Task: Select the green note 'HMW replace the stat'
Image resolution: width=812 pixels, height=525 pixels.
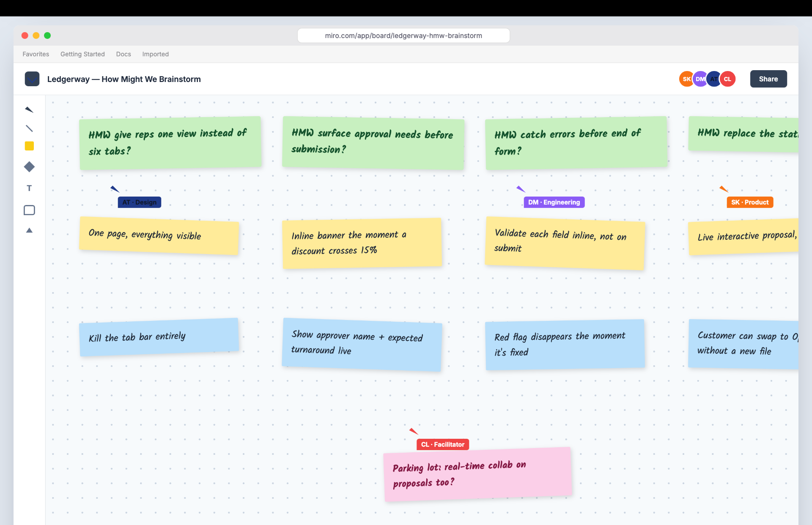Action: pyautogui.click(x=743, y=134)
